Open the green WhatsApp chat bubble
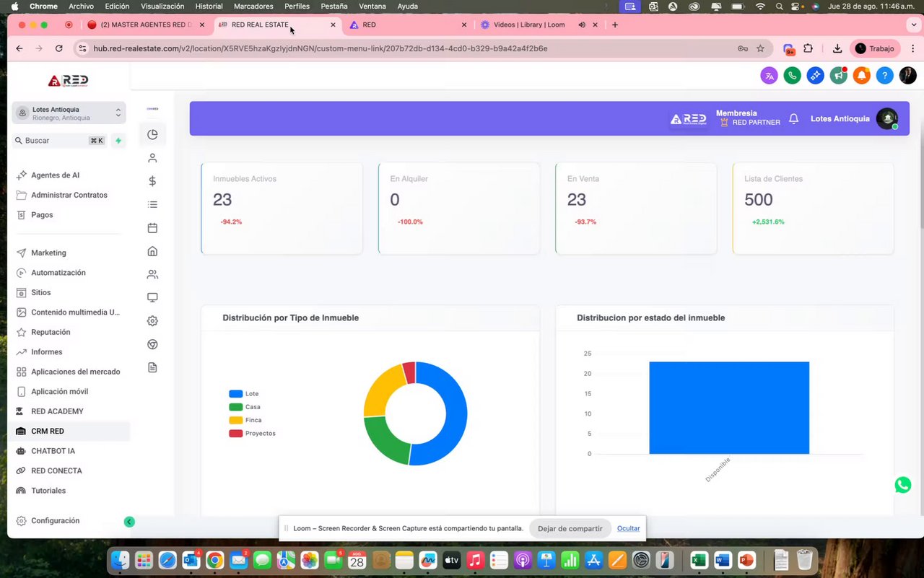The image size is (924, 578). click(x=903, y=485)
